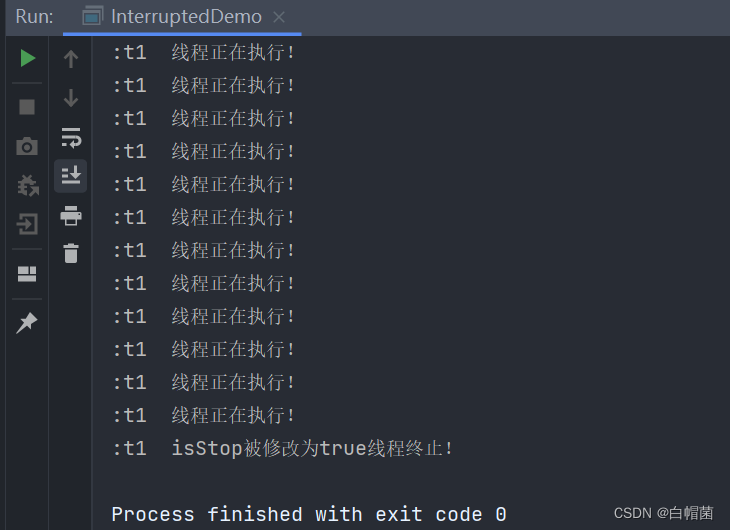
Task: Restore layout using the panel layout icon
Action: pyautogui.click(x=27, y=274)
